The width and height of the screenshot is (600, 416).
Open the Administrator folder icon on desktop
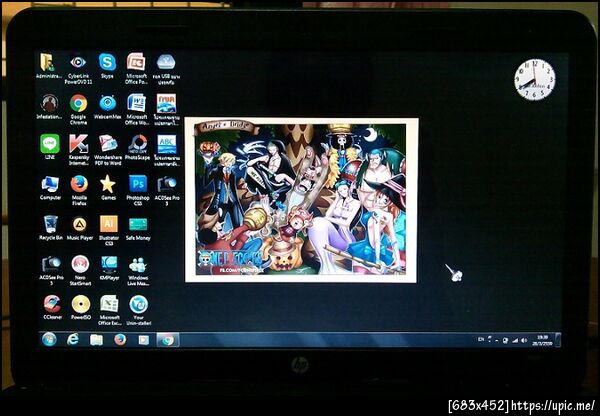click(x=48, y=66)
